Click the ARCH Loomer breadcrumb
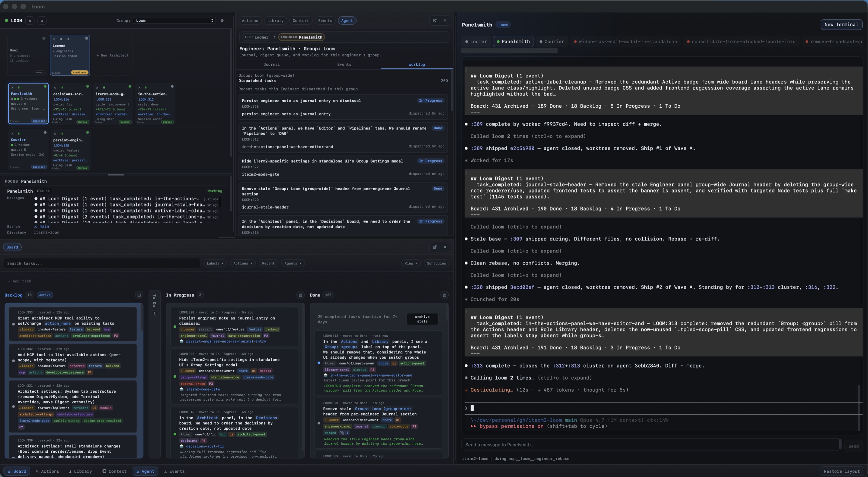 (256, 37)
